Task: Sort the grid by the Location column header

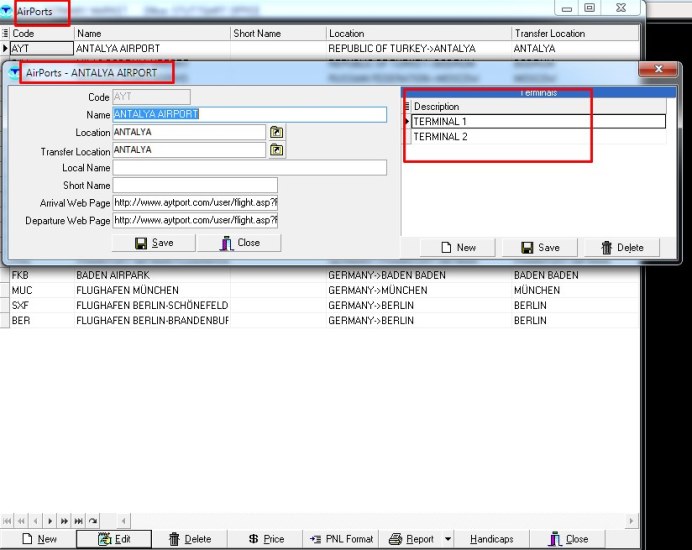Action: [x=418, y=33]
